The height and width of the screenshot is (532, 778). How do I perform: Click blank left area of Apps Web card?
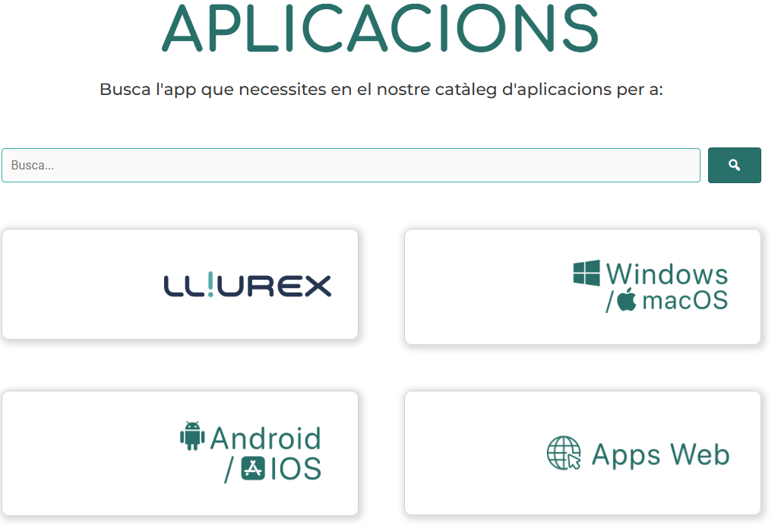click(x=471, y=453)
